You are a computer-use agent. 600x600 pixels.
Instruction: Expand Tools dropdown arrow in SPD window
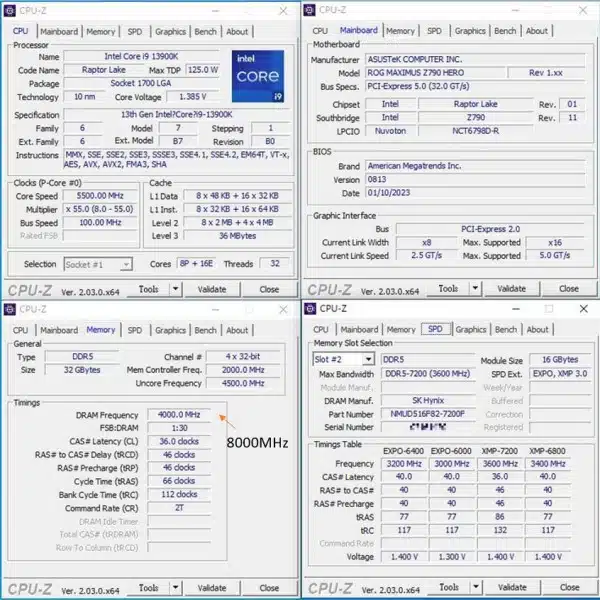click(476, 587)
